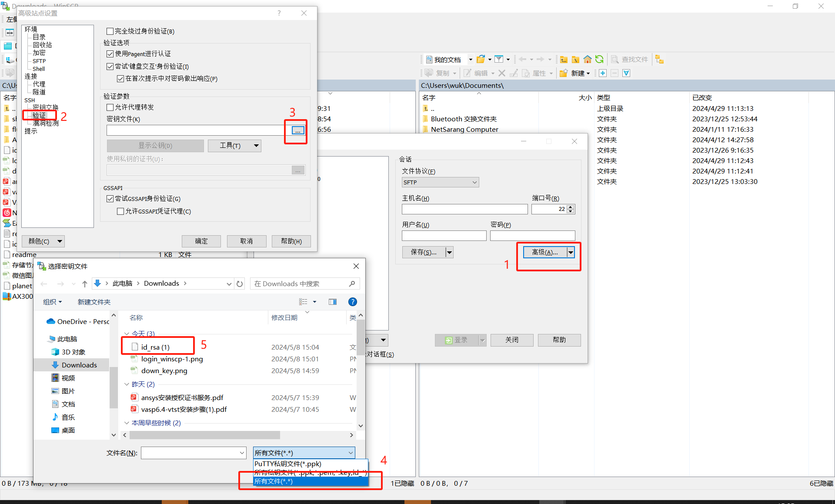Viewport: 835px width, 504px height.
Task: Open 视频 folder in sidebar
Action: click(63, 378)
